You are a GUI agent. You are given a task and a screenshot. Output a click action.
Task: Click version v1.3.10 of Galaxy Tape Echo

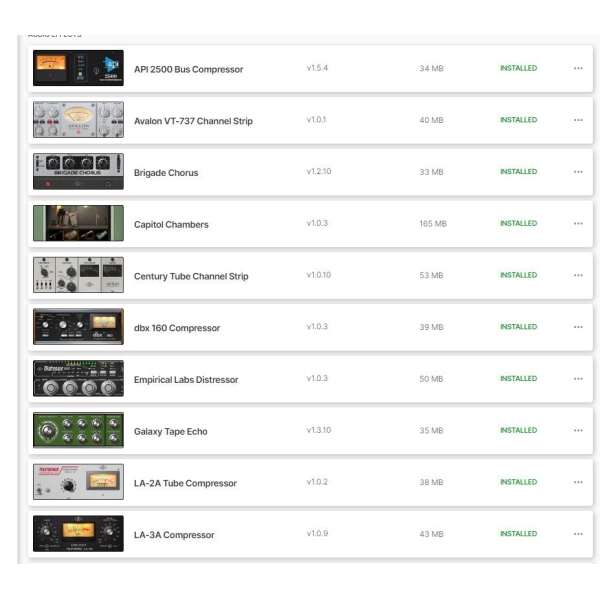point(319,430)
